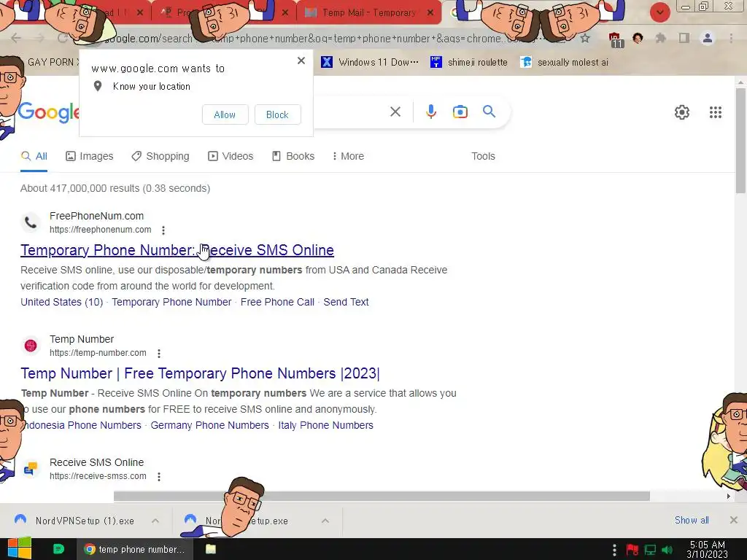747x560 pixels.
Task: Click the red flag tray icon
Action: (632, 550)
